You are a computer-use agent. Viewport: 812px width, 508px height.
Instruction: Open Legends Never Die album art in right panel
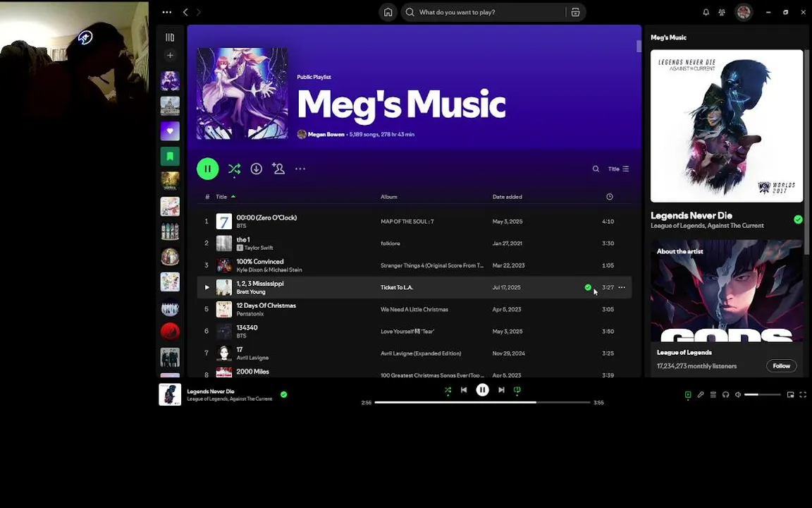727,126
